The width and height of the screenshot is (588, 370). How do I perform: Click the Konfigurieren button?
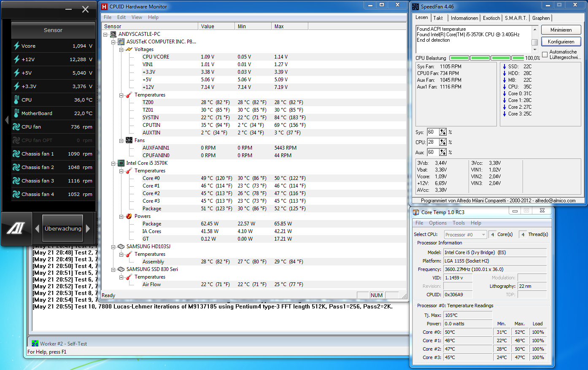561,42
